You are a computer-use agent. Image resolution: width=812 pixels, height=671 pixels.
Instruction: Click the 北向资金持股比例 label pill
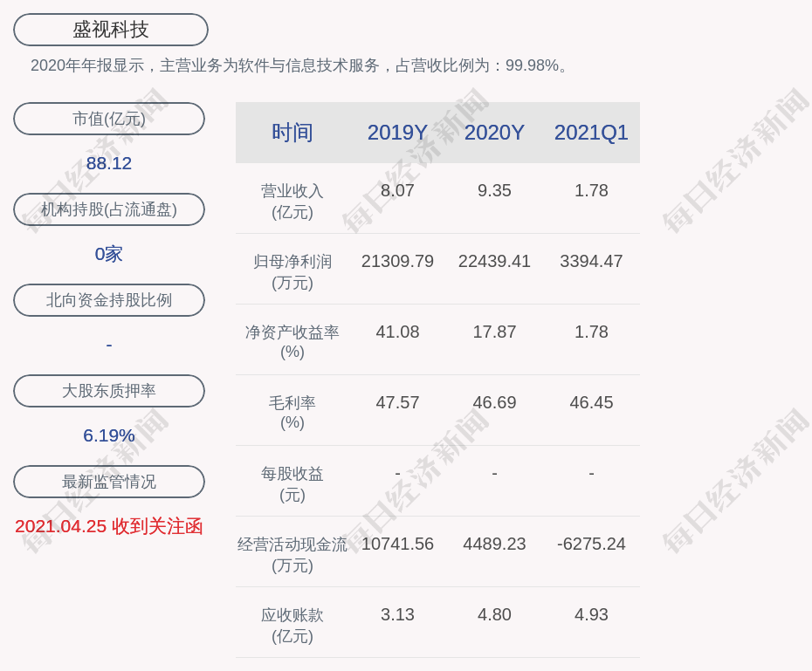click(x=109, y=300)
